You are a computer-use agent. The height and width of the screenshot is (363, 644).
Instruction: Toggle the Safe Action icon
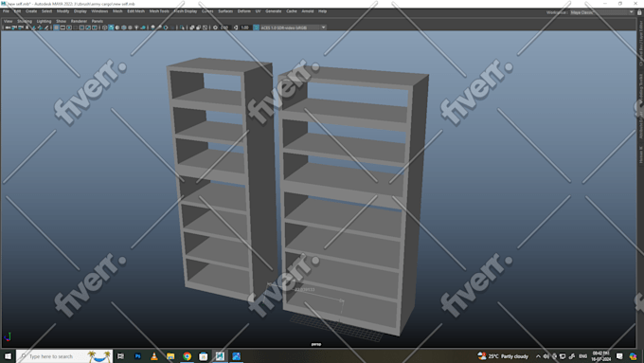88,27
